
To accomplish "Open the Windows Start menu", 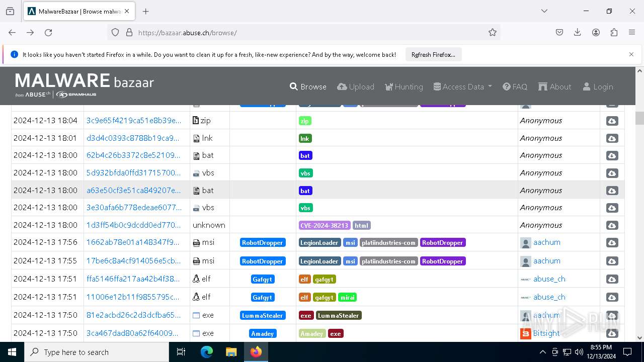I will point(12,352).
